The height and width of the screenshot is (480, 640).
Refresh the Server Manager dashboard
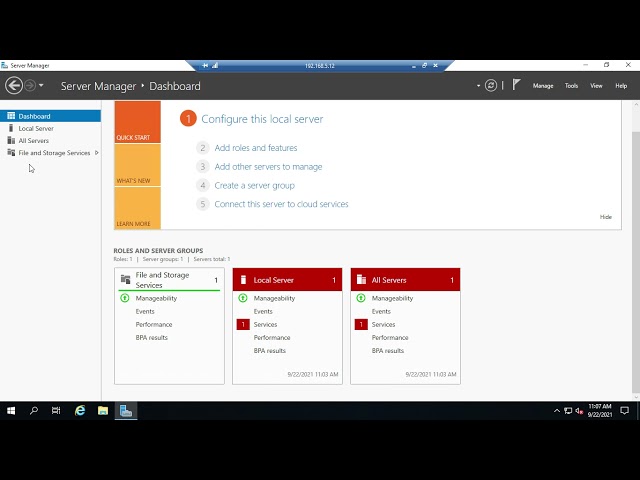[491, 86]
